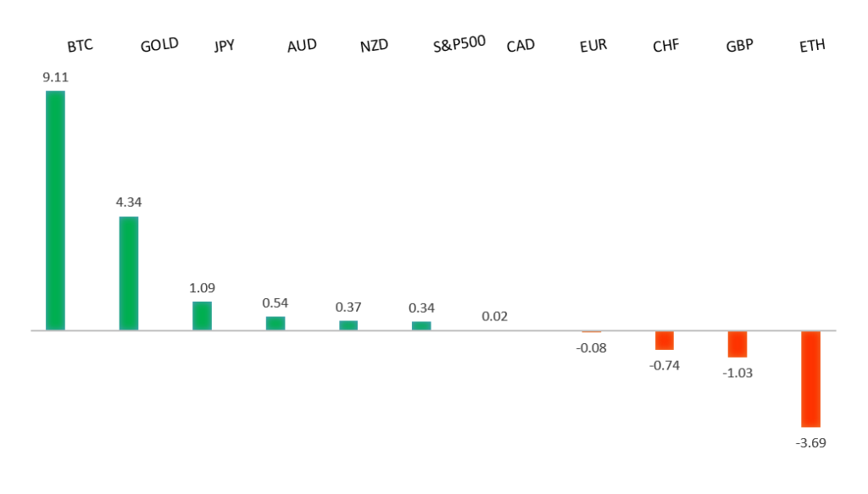The image size is (868, 494).
Task: Select the small green AUD bar
Action: point(275,323)
